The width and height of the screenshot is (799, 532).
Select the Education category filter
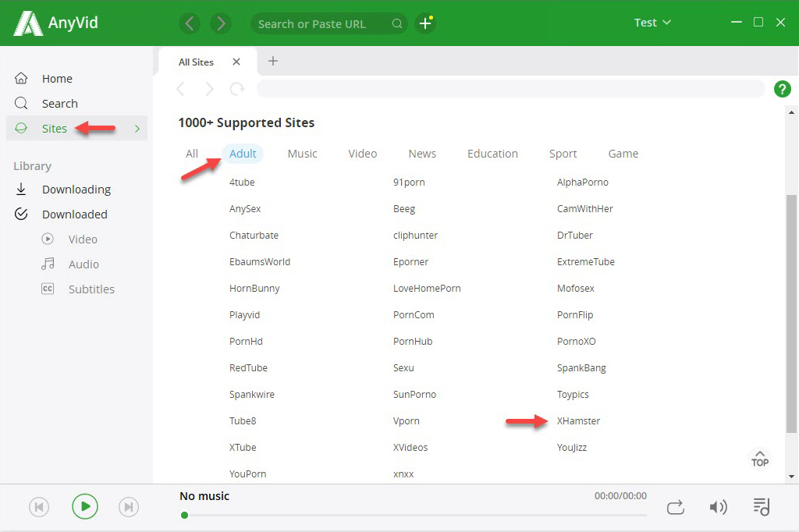pos(492,154)
